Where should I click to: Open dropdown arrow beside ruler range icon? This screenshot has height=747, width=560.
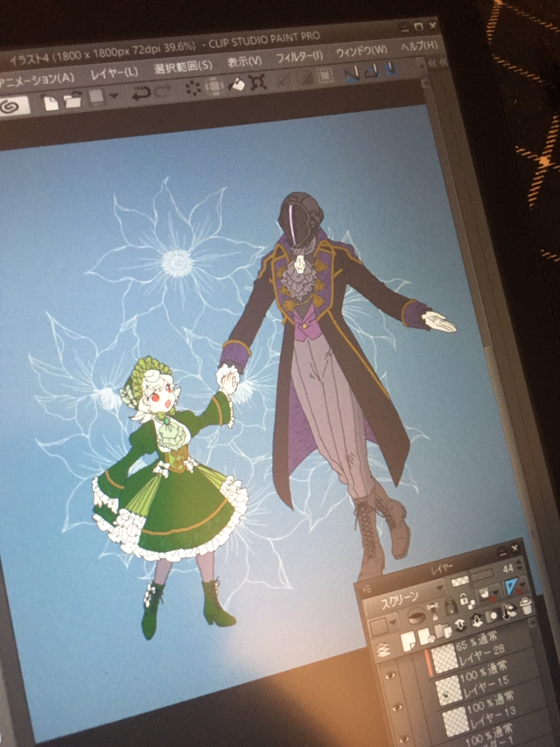coord(522,585)
